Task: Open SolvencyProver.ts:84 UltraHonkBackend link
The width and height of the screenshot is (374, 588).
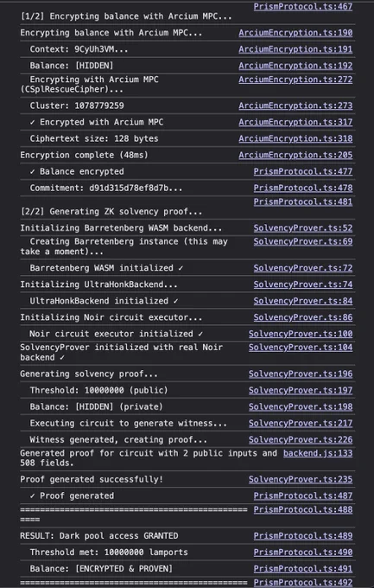Action: point(303,301)
